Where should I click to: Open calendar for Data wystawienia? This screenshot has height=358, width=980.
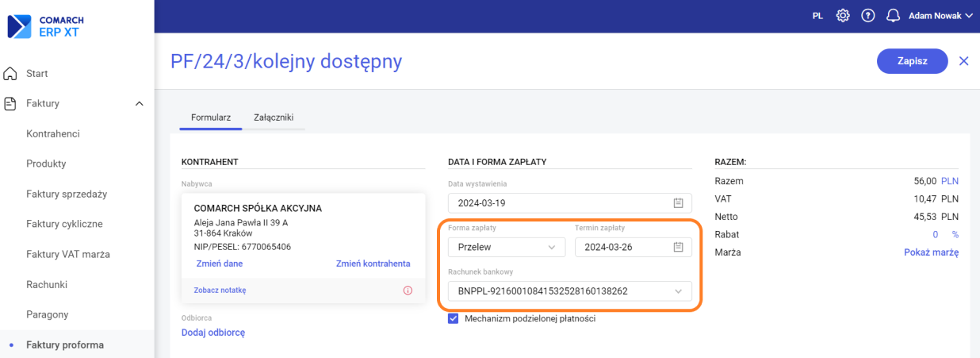tap(678, 203)
